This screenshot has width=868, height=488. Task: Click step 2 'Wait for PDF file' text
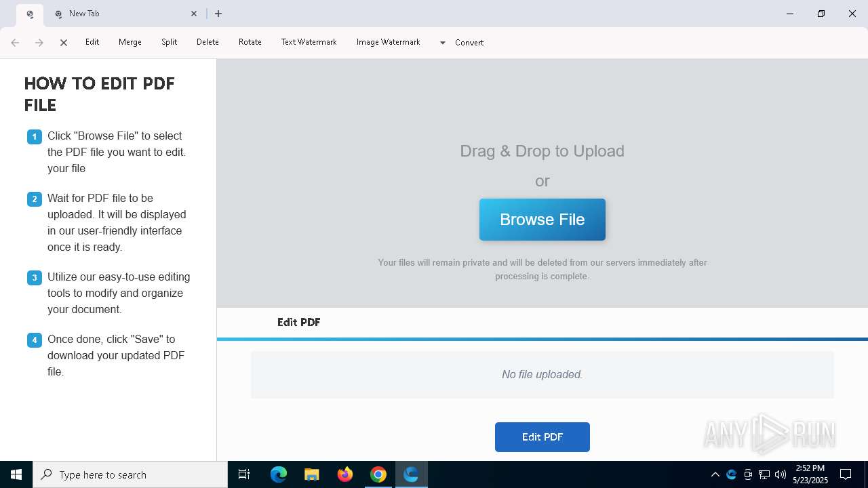117,222
